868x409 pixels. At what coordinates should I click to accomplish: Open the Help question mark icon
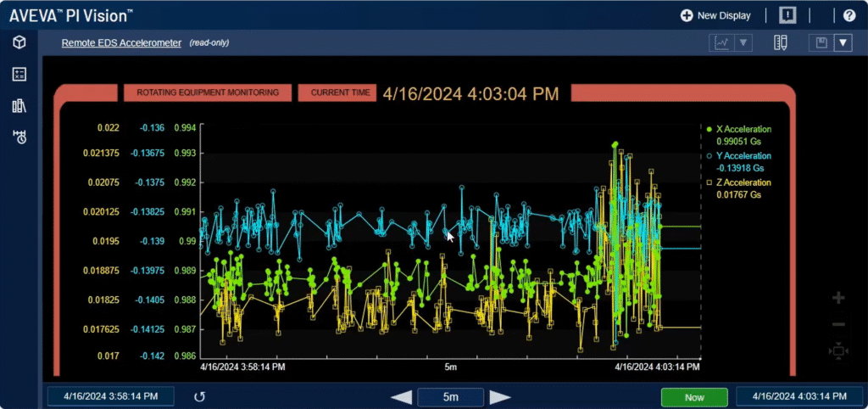[849, 15]
